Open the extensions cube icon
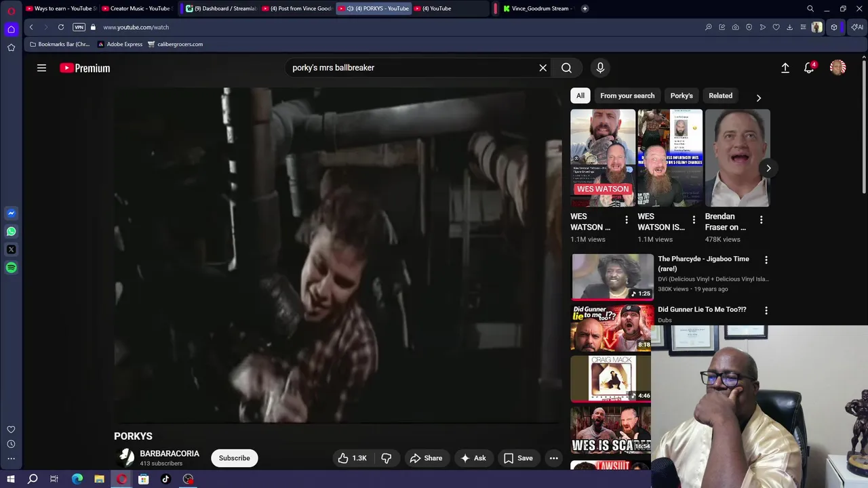Viewport: 868px width, 488px height. click(x=834, y=27)
